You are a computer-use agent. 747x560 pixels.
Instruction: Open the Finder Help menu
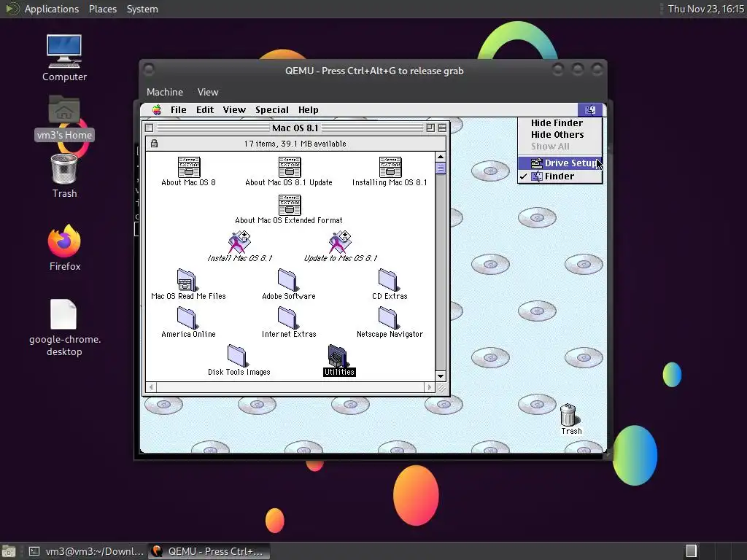309,110
